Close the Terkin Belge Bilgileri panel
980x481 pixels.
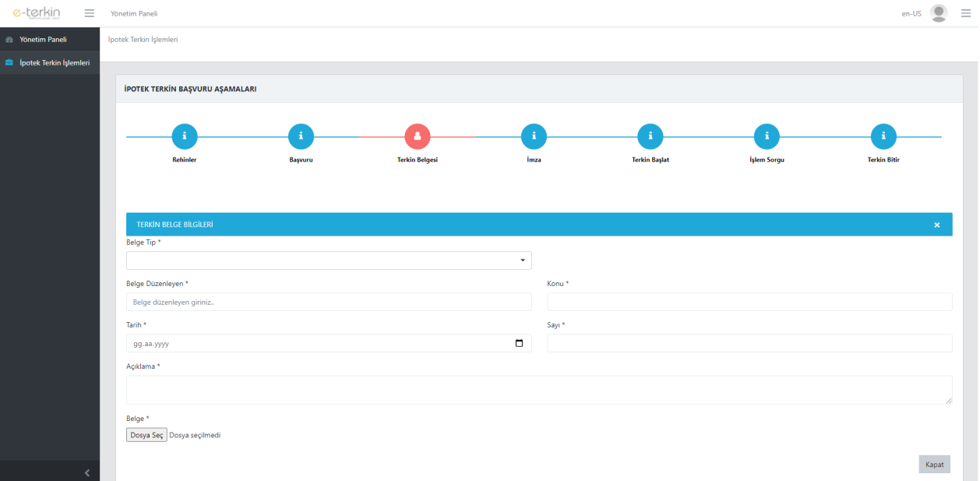coord(936,225)
